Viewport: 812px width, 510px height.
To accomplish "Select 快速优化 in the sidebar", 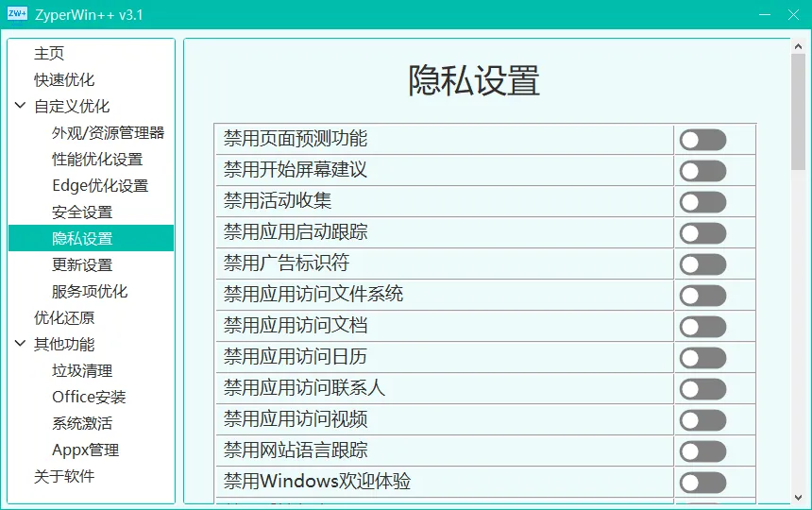I will pyautogui.click(x=64, y=80).
